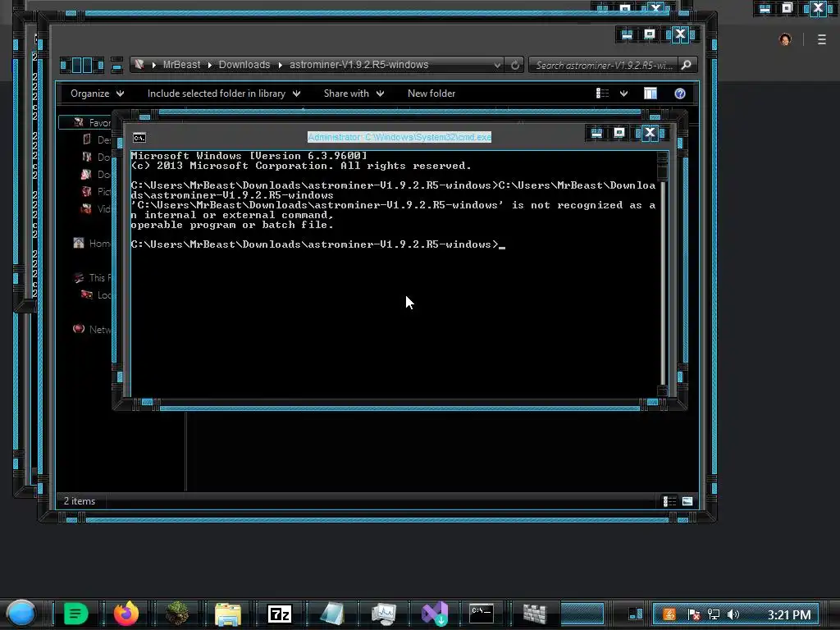Click the network tray icon

tap(714, 614)
